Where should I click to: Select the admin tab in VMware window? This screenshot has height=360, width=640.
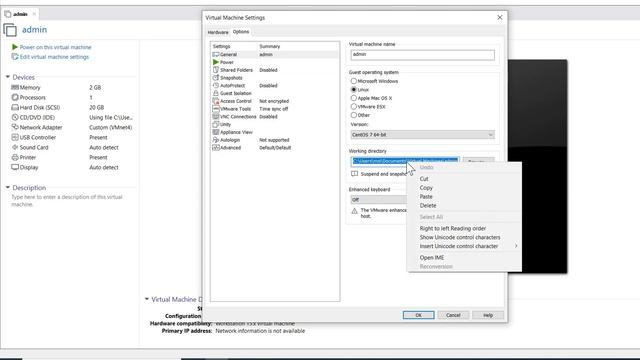click(x=20, y=14)
